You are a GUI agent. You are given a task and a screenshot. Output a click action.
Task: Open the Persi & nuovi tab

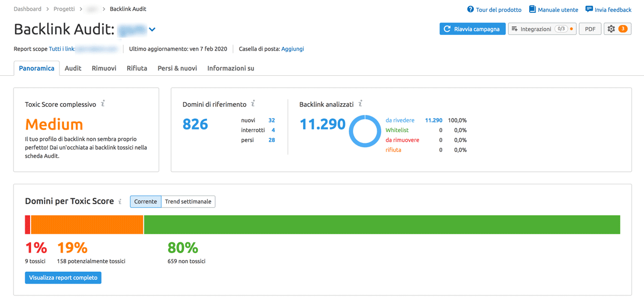(x=177, y=68)
